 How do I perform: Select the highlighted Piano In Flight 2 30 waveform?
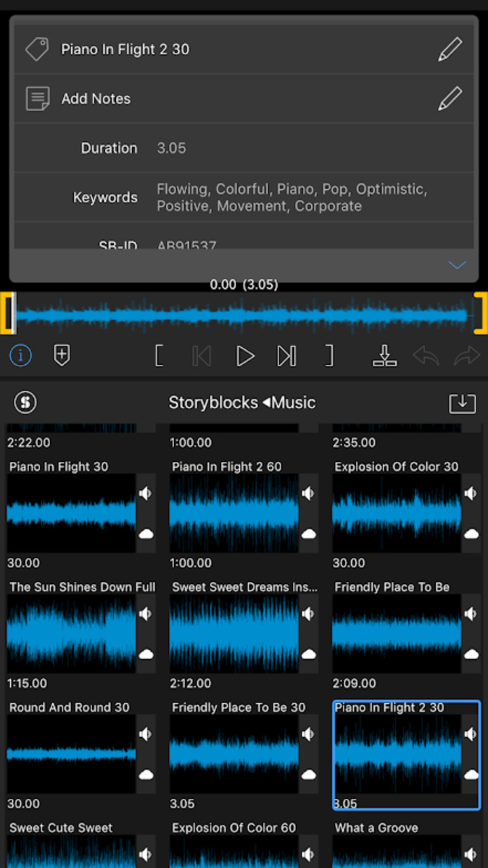pyautogui.click(x=396, y=754)
